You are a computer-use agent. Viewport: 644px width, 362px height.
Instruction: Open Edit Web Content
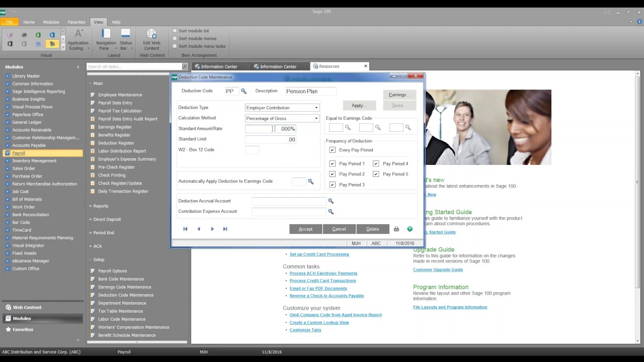tap(151, 39)
